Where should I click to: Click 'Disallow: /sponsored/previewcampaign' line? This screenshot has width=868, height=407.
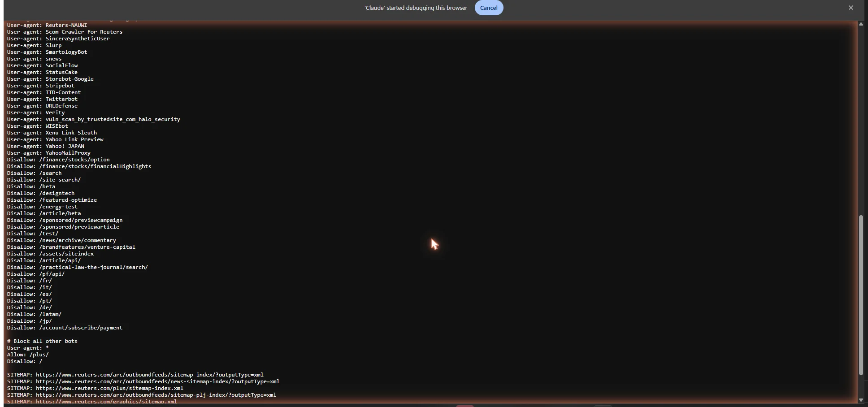(x=65, y=220)
